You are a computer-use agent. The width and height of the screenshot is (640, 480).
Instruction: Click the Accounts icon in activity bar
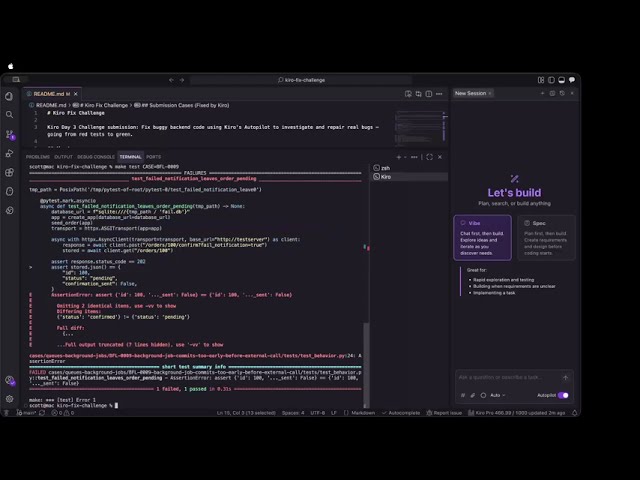(x=10, y=380)
